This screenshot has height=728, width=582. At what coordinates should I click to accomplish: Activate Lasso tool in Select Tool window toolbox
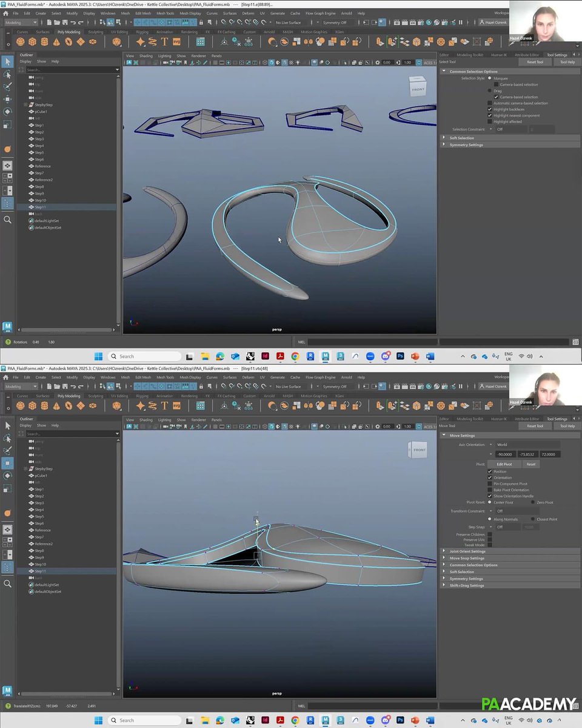click(x=7, y=74)
